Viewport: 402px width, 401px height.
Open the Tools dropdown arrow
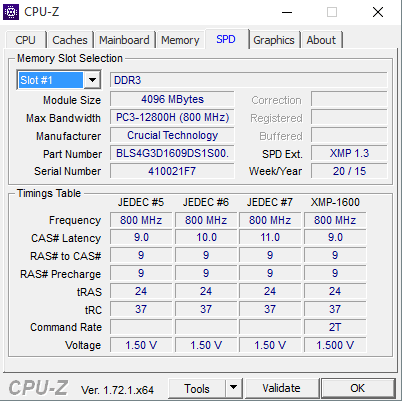click(x=234, y=388)
